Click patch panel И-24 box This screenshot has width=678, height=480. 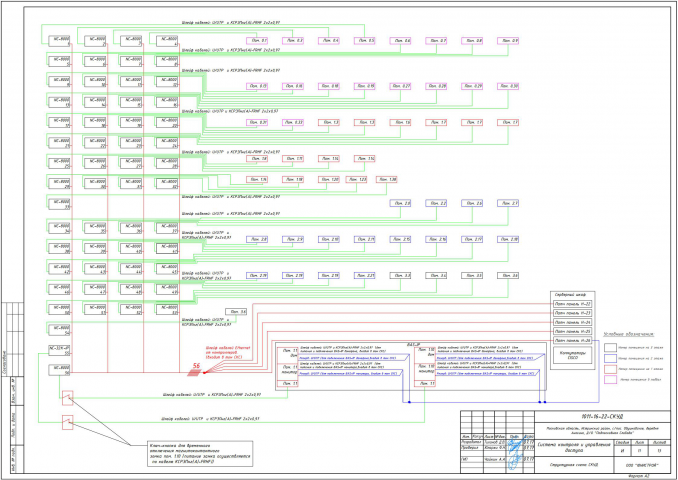pos(573,323)
